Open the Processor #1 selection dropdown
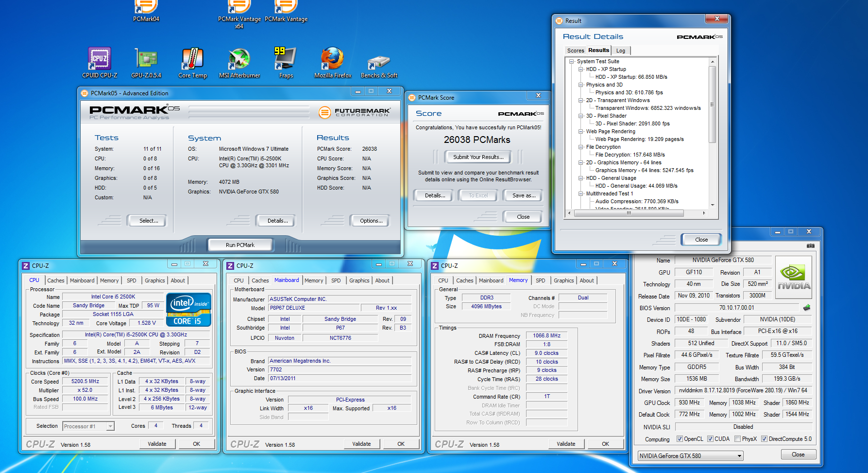 tap(88, 426)
